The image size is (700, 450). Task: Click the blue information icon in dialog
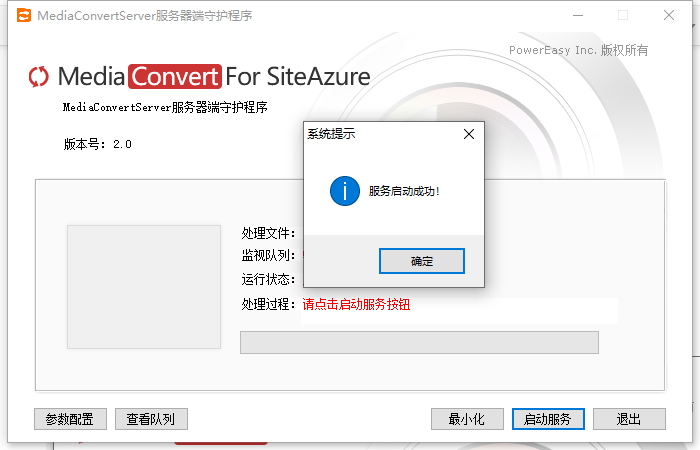click(x=345, y=191)
